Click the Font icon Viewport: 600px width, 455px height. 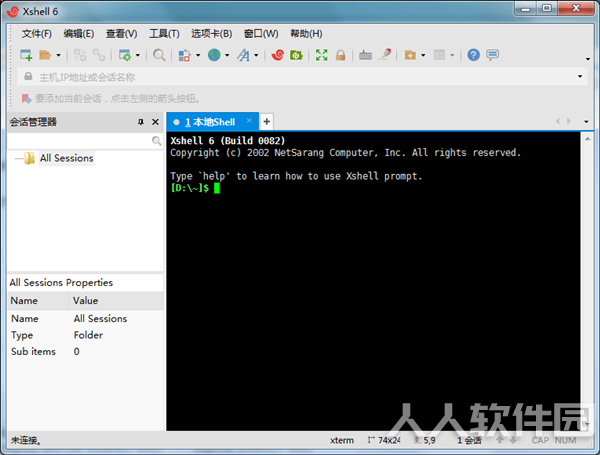[x=243, y=55]
